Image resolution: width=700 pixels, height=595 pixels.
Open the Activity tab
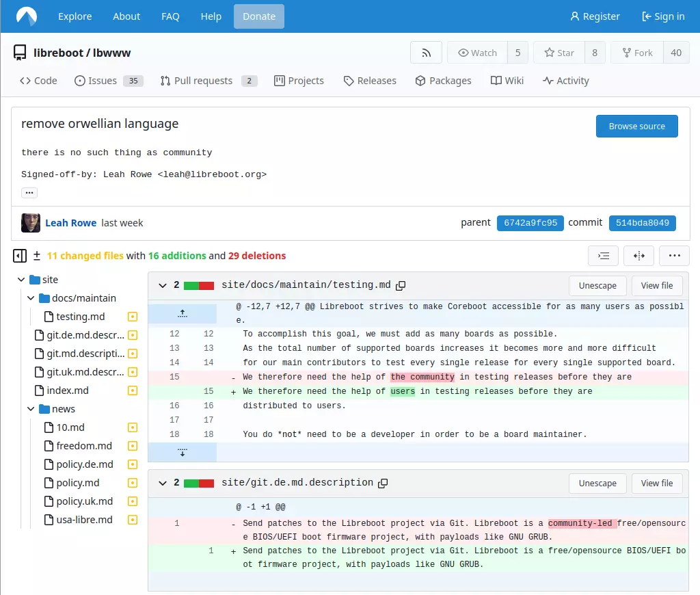pos(565,81)
